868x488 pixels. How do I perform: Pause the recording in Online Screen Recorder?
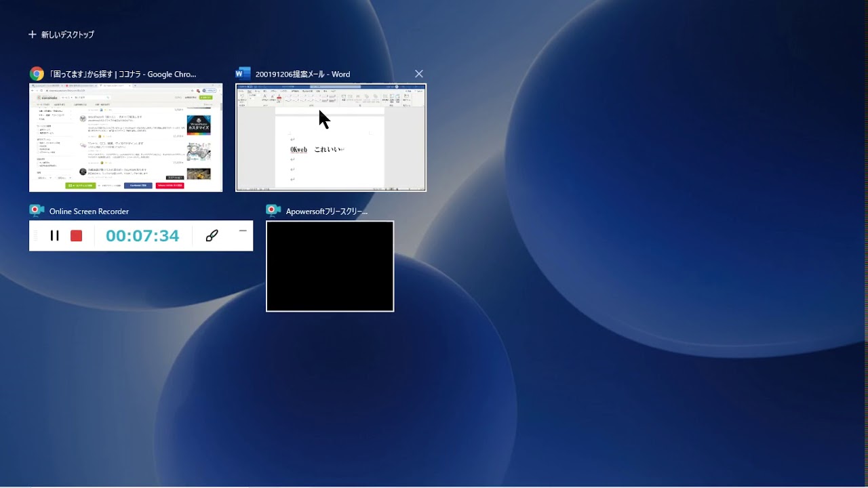55,236
